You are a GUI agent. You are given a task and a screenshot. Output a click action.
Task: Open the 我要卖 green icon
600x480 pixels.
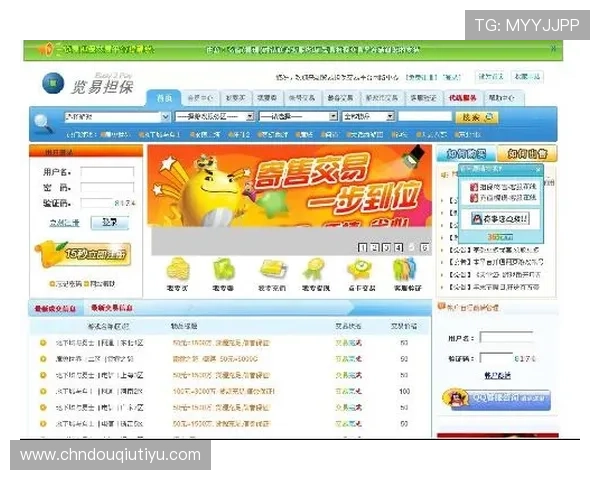[223, 269]
